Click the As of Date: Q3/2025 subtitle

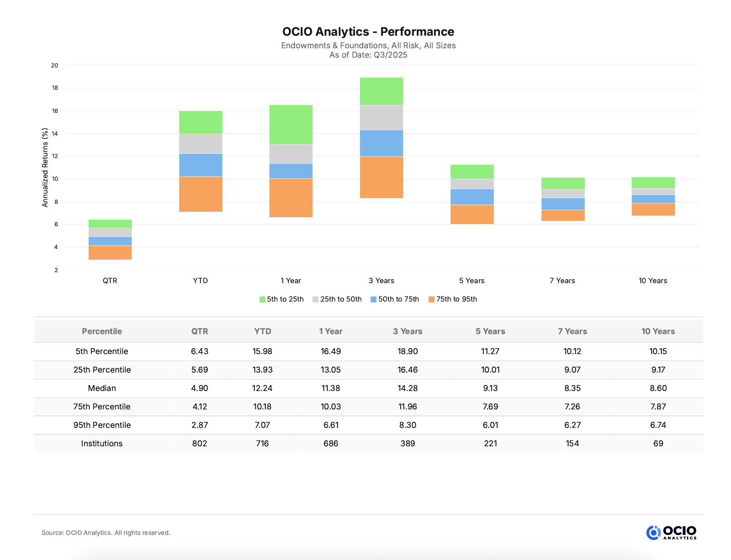(368, 55)
